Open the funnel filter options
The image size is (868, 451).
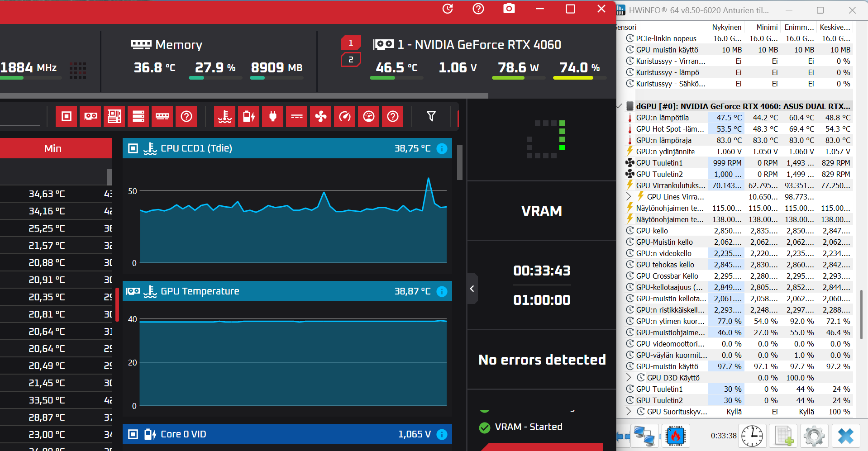tap(431, 117)
